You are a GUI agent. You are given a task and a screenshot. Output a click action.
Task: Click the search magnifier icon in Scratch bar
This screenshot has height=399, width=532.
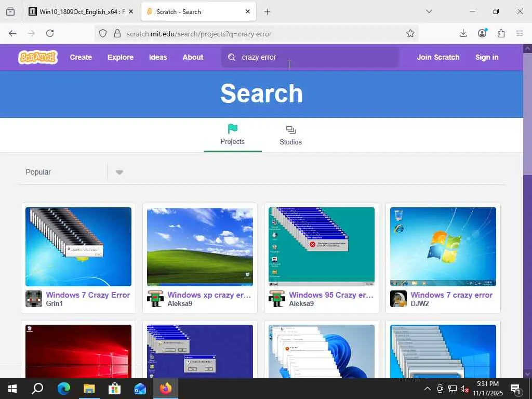click(x=232, y=57)
